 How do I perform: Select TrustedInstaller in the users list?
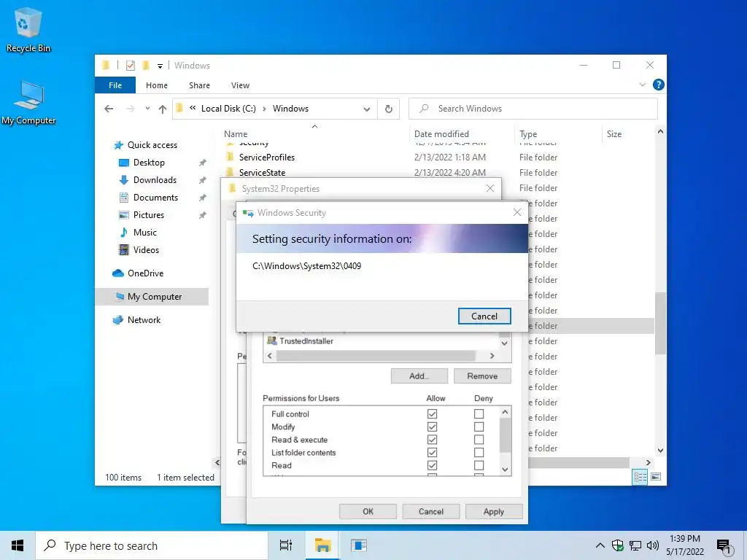point(300,341)
